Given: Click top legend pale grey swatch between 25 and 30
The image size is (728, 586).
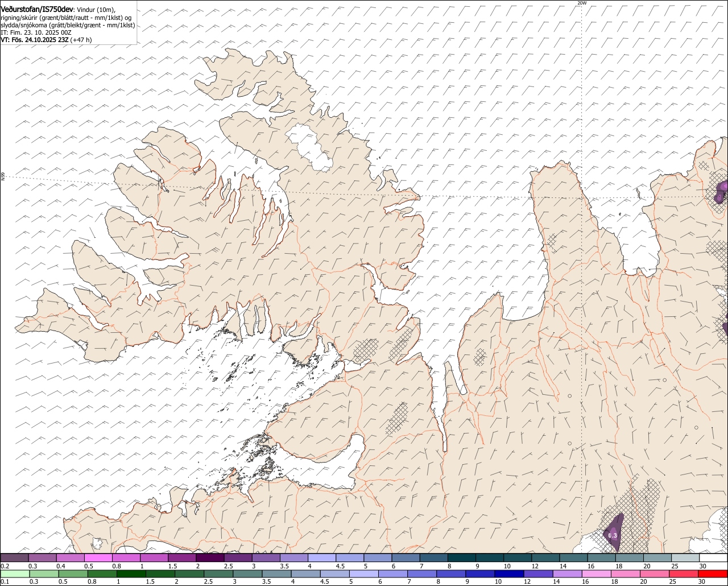Looking at the screenshot, I should point(686,558).
